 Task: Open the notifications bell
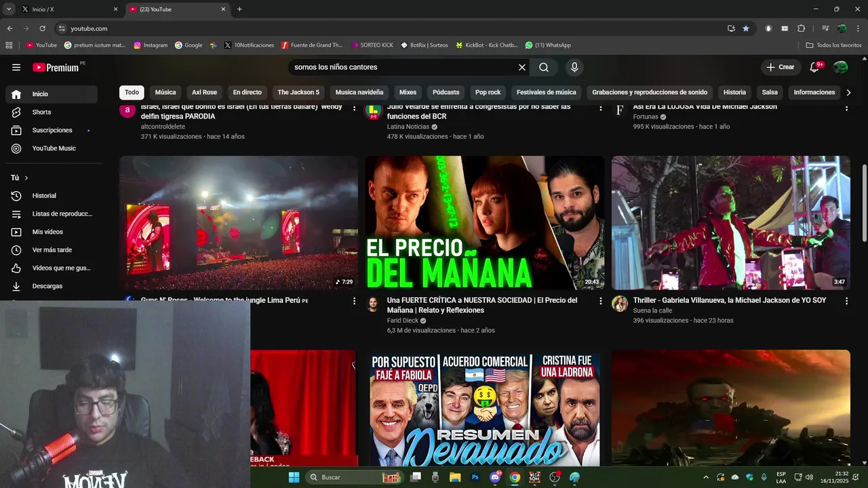(815, 67)
